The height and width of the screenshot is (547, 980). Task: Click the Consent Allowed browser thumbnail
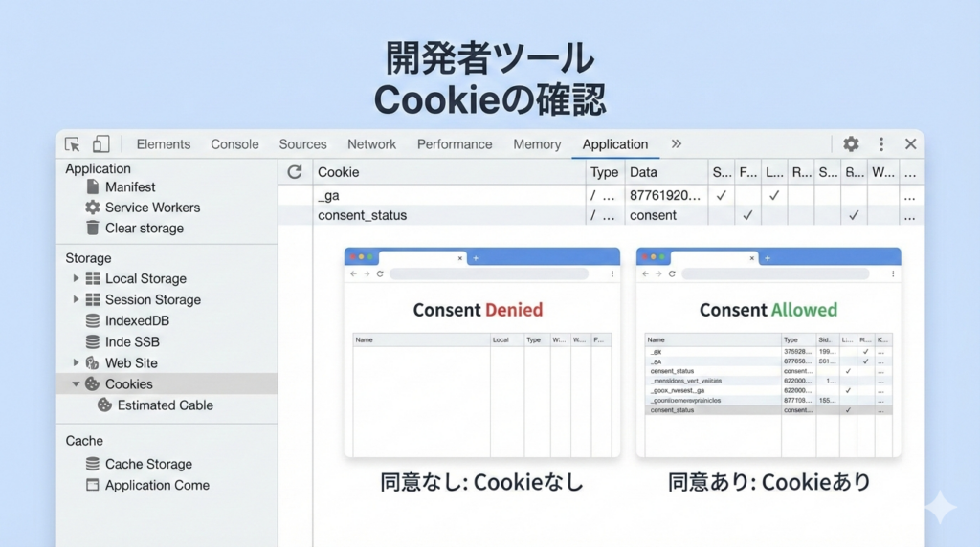[768, 352]
